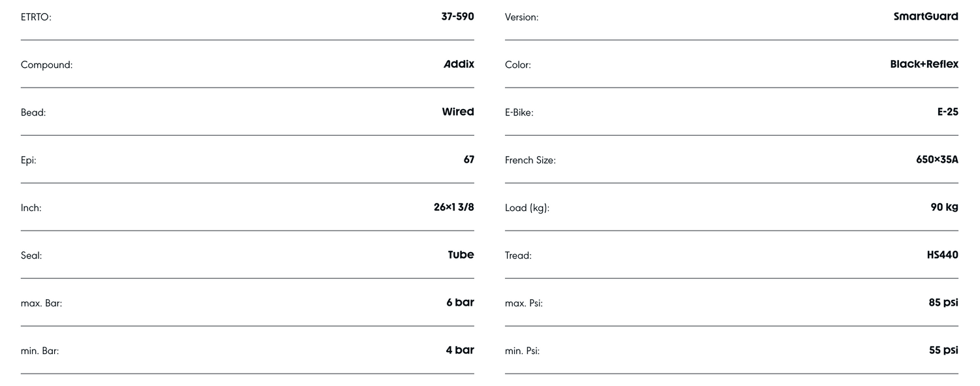This screenshot has width=980, height=386.
Task: Click the 6 bar maximum pressure
Action: [460, 303]
